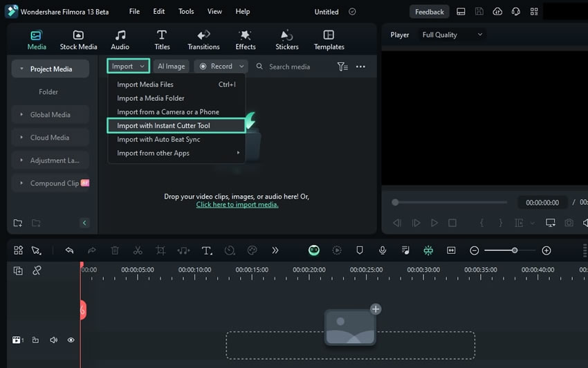
Task: Open the apps grid icon in title bar
Action: point(534,12)
